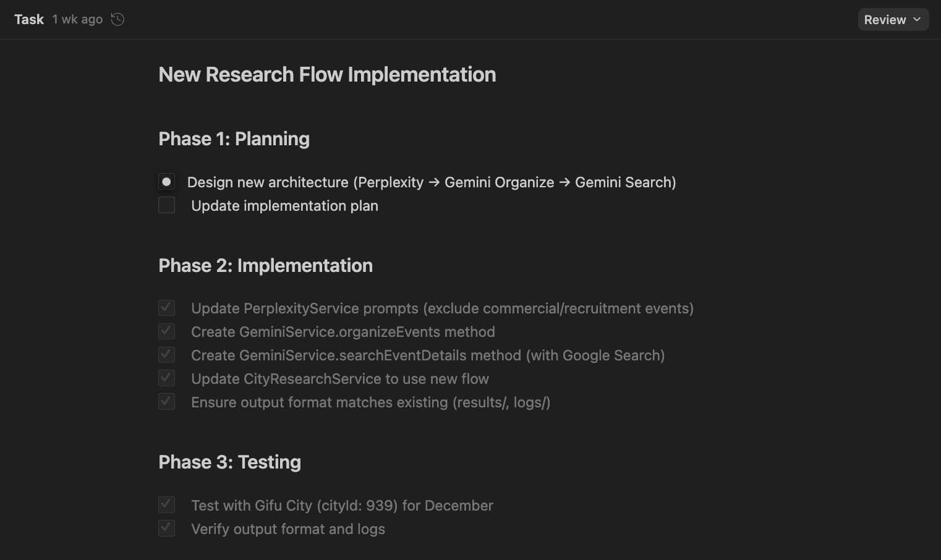The height and width of the screenshot is (560, 941).
Task: Click the Task tab label
Action: pos(29,19)
